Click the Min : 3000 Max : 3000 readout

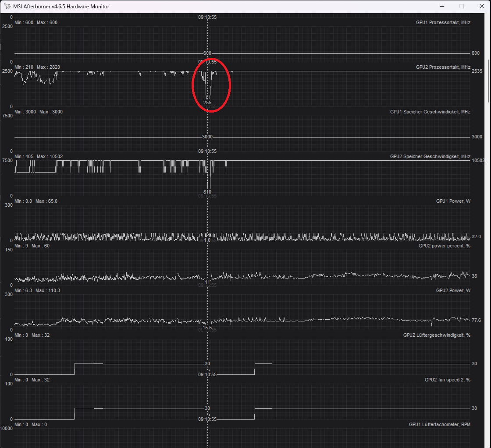(x=39, y=112)
